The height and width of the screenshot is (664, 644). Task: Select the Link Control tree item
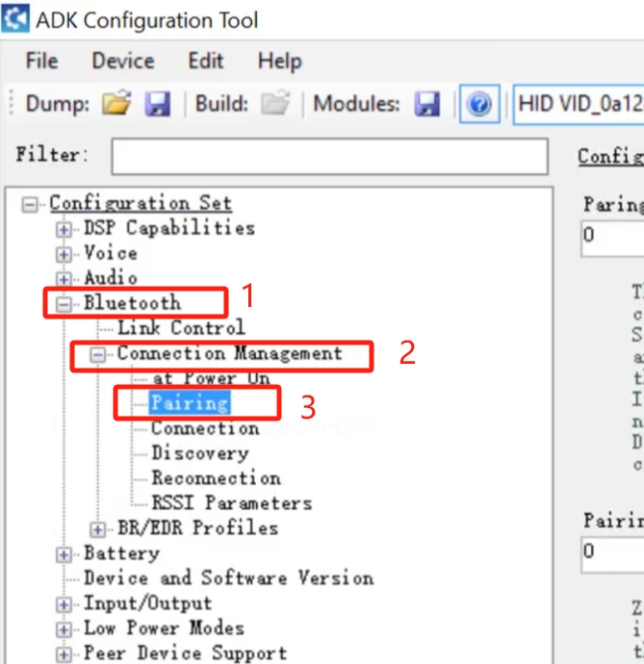coord(181,328)
